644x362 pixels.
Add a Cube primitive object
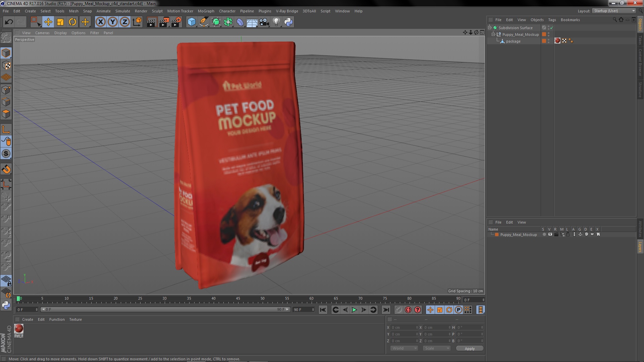(x=192, y=22)
